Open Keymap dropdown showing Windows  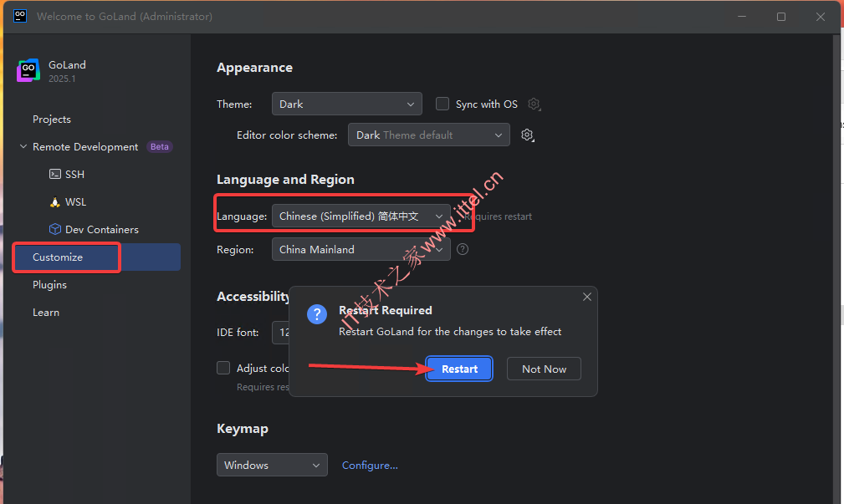[272, 466]
